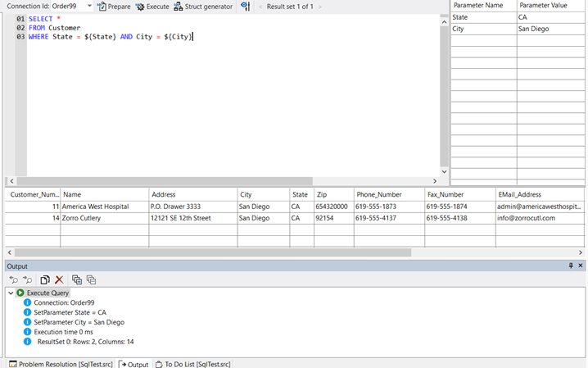Select the City parameter name cell

pos(483,29)
